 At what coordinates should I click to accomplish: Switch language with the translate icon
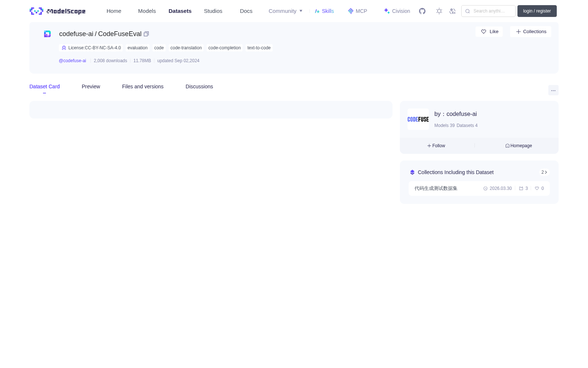point(452,11)
